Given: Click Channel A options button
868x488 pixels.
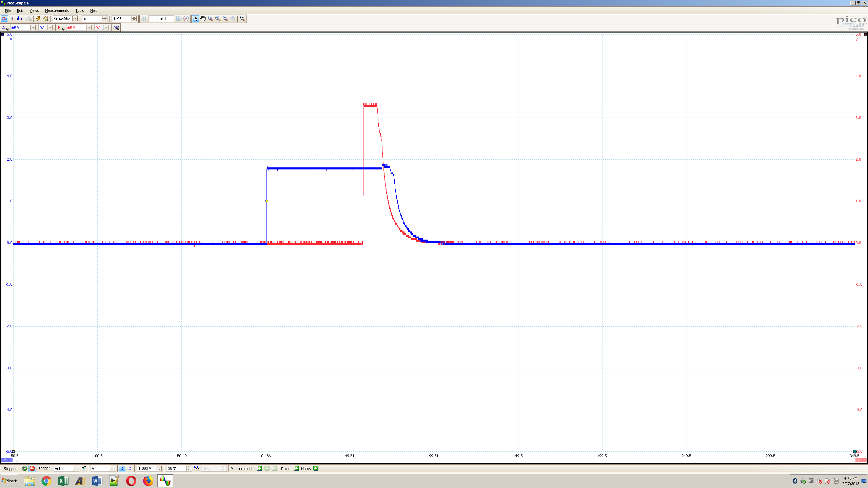Looking at the screenshot, I should coord(5,27).
